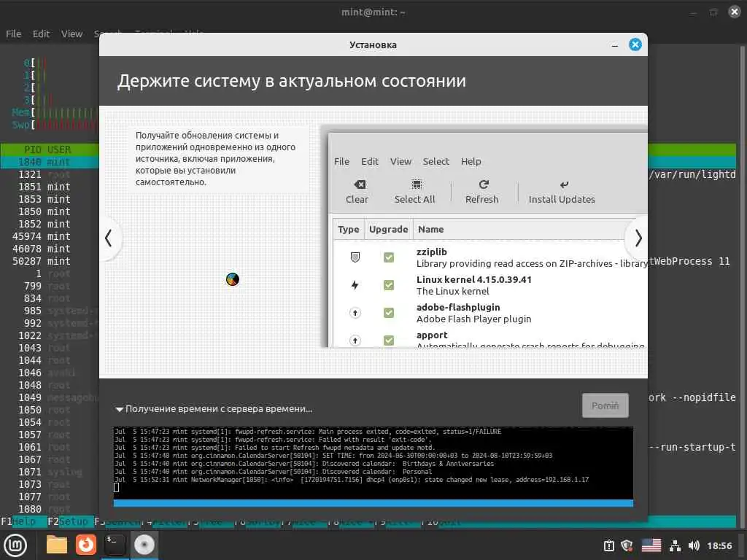
Task: Click the zziplib package name
Action: click(432, 252)
